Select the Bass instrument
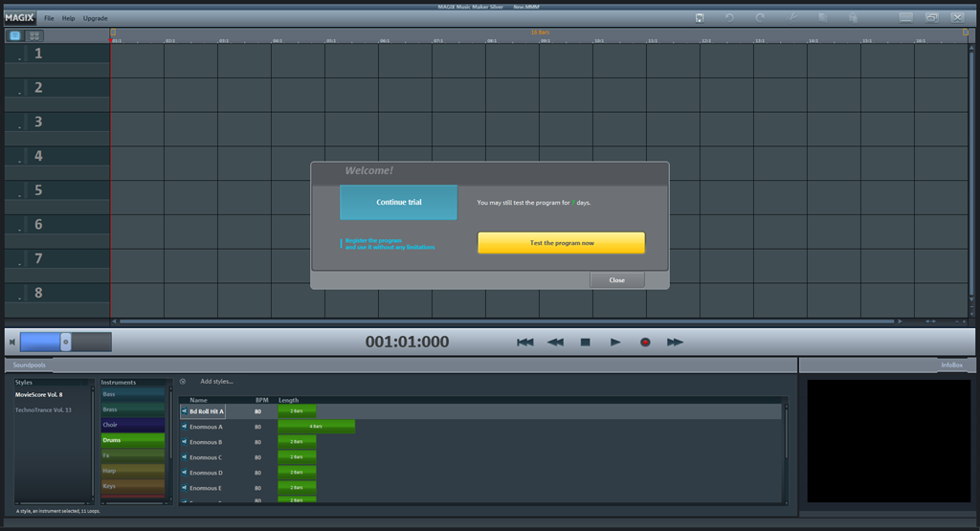Screen dimensions: 980x531 (x=132, y=394)
